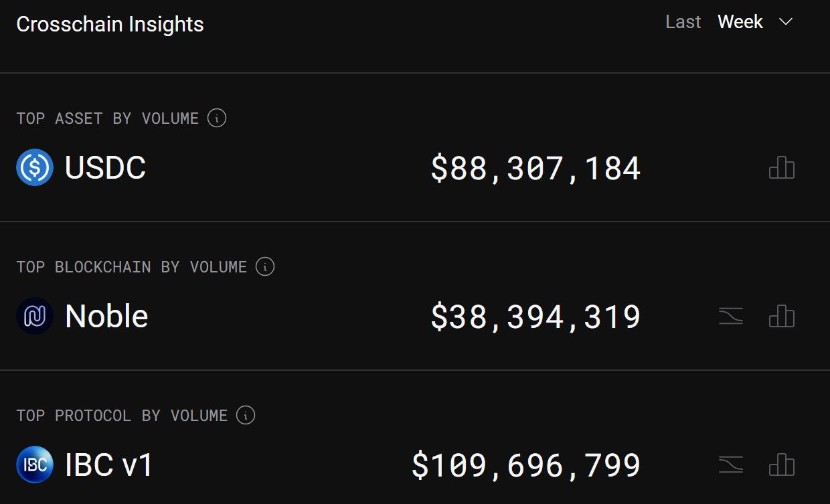
Task: Click the $38,394,319 volume value
Action: pos(535,317)
